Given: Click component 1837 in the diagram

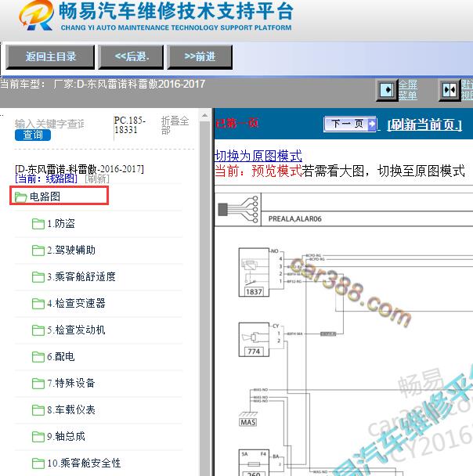Looking at the screenshot, I should (x=254, y=272).
